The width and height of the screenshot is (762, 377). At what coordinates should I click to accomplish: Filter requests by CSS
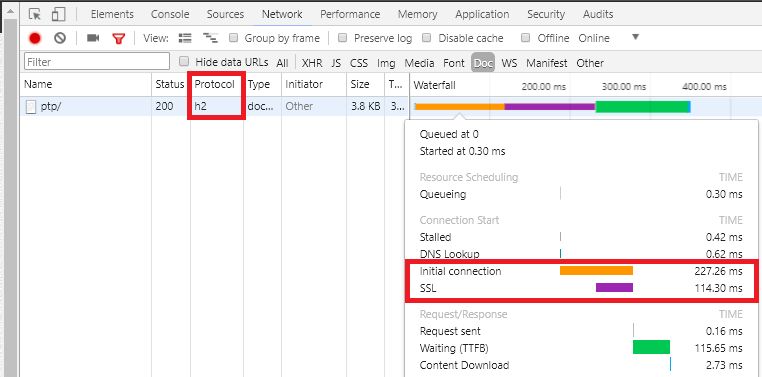click(359, 63)
